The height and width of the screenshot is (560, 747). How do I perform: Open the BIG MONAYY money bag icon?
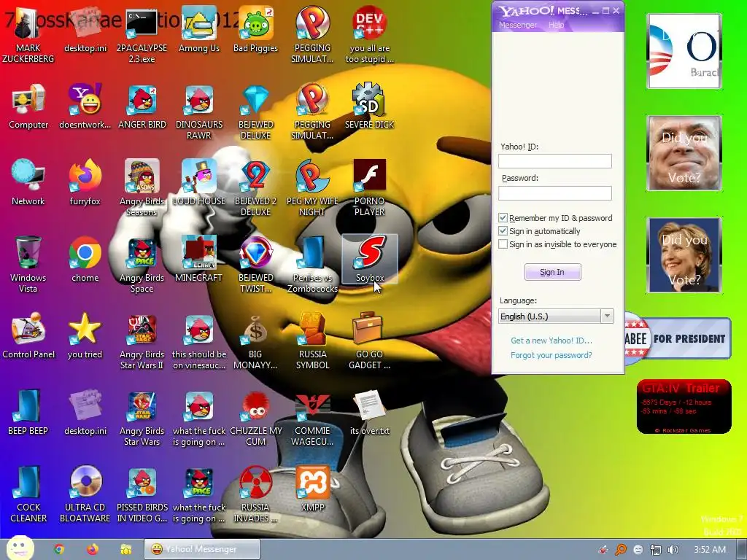click(255, 341)
